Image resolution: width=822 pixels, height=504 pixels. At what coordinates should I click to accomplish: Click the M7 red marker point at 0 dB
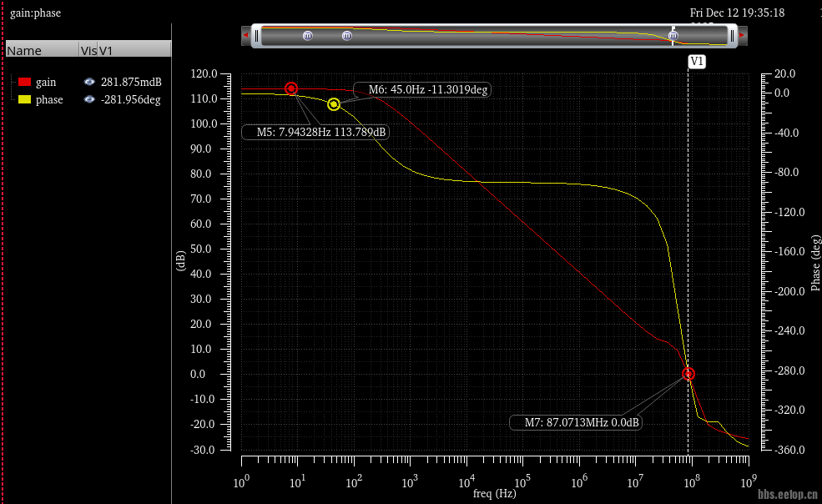688,374
